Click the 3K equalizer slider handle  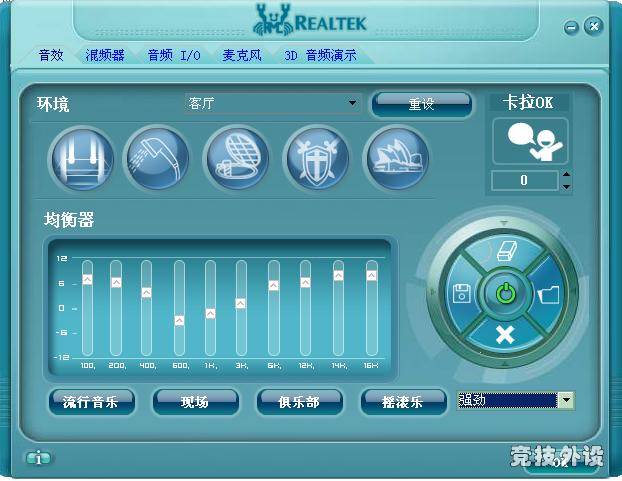tap(241, 304)
